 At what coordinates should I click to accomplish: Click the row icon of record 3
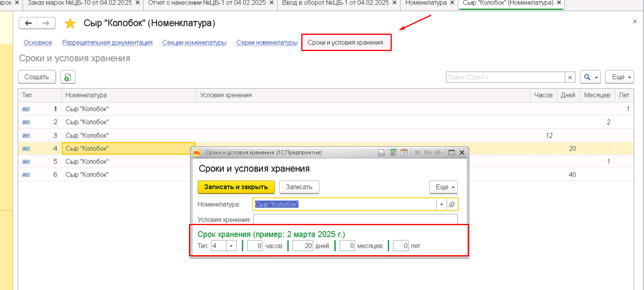click(x=26, y=136)
